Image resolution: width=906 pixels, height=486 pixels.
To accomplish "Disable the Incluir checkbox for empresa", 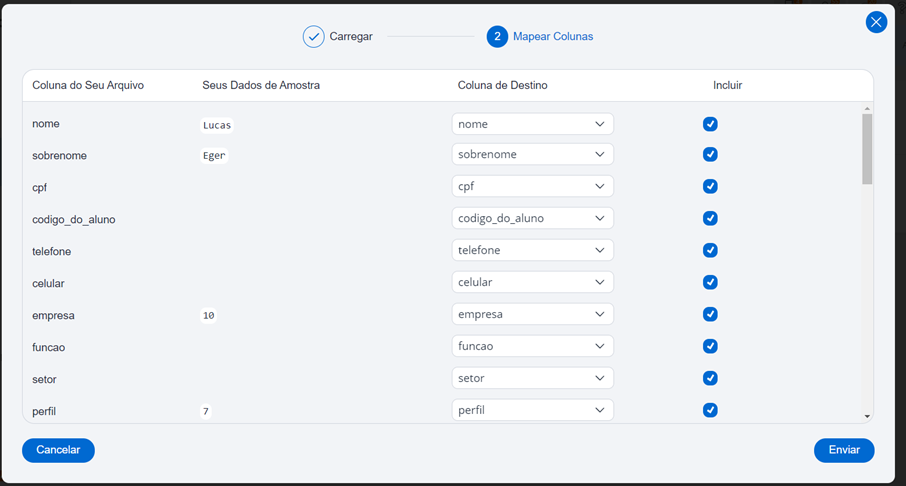I will pos(710,314).
